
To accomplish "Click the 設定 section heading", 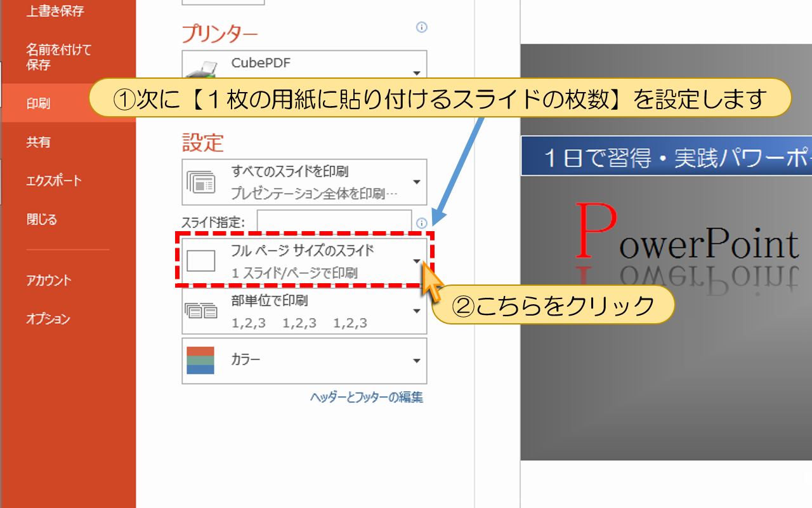I will [x=203, y=142].
